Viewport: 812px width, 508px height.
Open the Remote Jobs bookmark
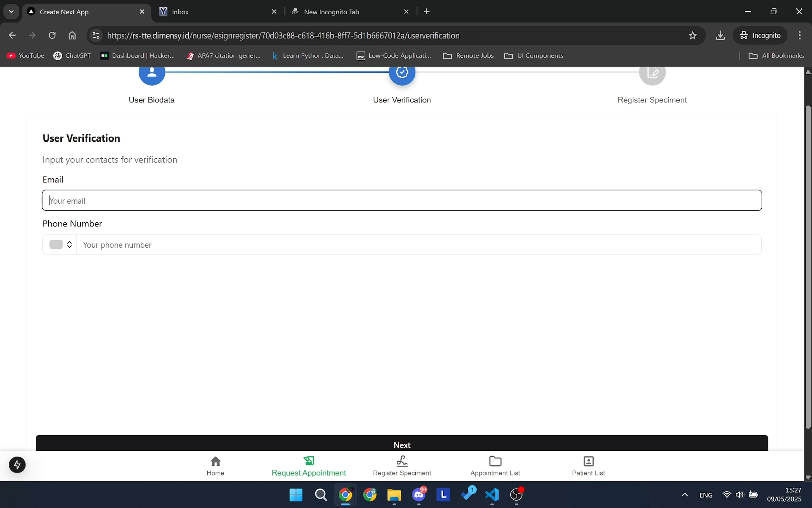[x=468, y=55]
